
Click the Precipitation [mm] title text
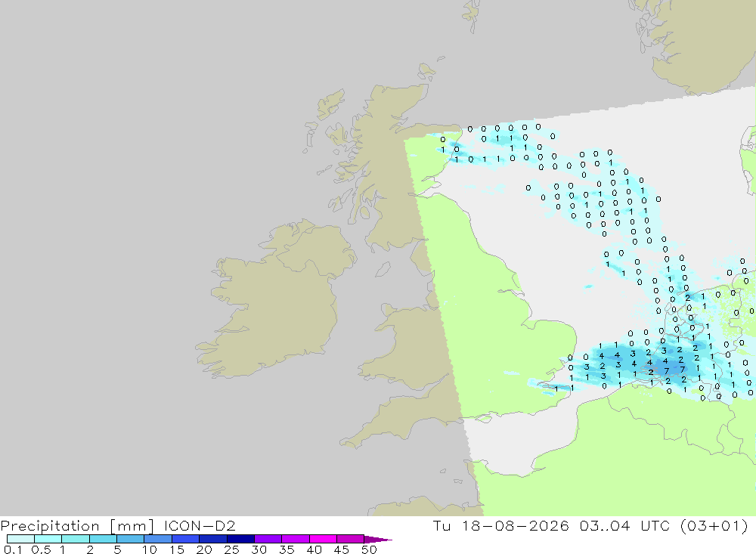[77, 526]
